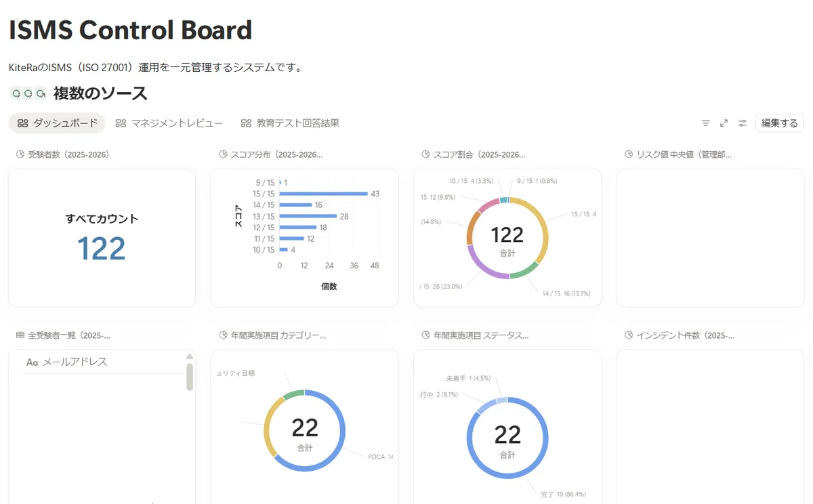Click the ISMS Control Board page title
The width and height of the screenshot is (813, 504).
[130, 30]
